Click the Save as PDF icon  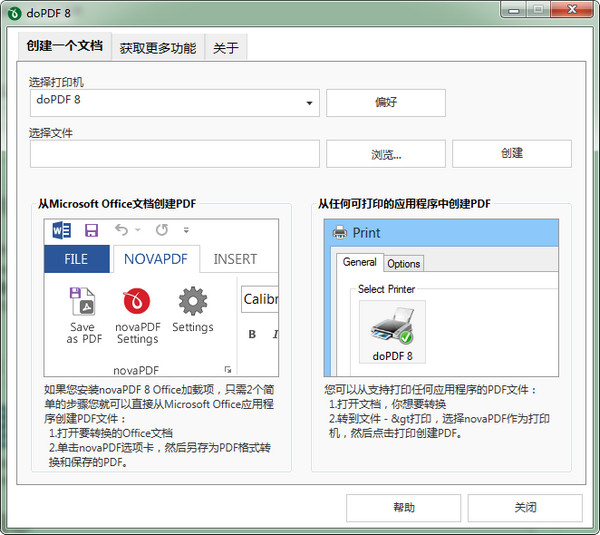[83, 301]
